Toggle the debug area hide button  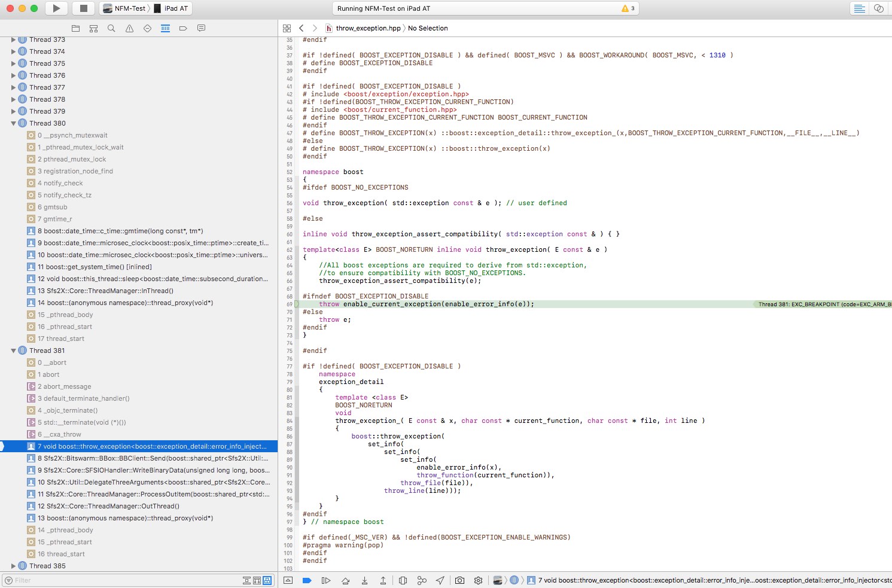coord(288,580)
